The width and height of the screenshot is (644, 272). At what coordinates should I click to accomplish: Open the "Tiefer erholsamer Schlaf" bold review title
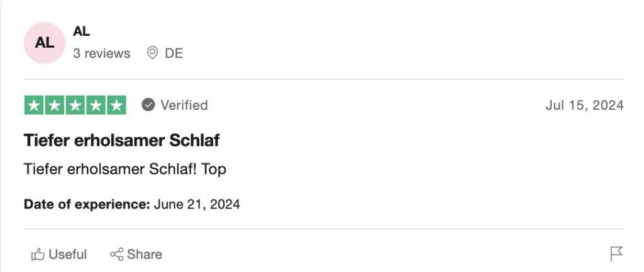(121, 140)
